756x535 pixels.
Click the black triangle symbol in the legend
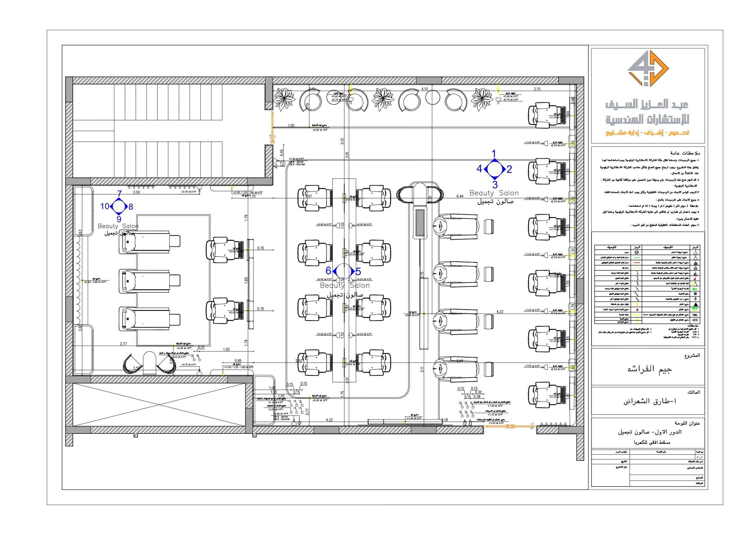695,304
